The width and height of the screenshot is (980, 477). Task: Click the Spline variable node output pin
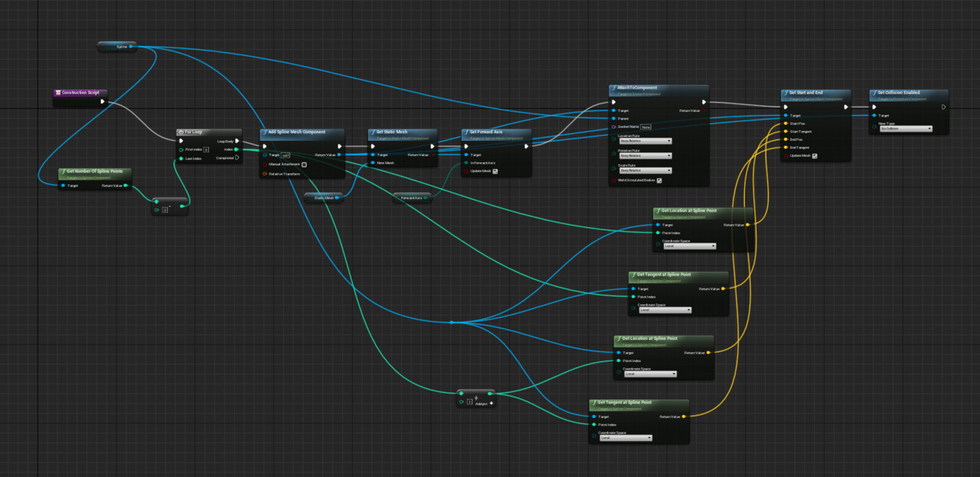pos(131,47)
